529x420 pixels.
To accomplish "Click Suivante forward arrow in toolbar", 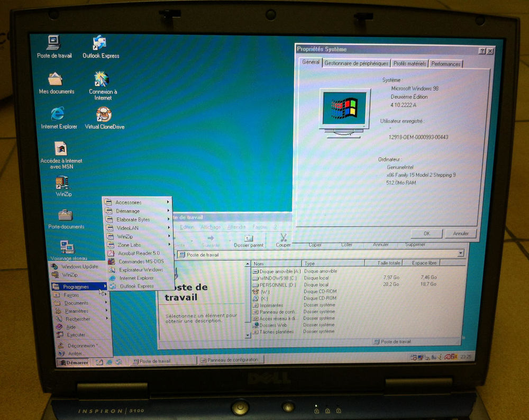I will (211, 241).
